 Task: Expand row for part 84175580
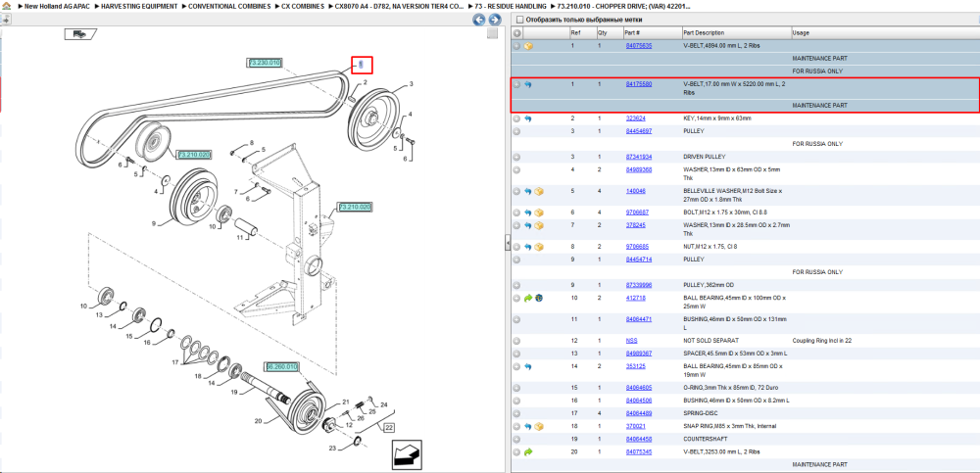tap(516, 84)
